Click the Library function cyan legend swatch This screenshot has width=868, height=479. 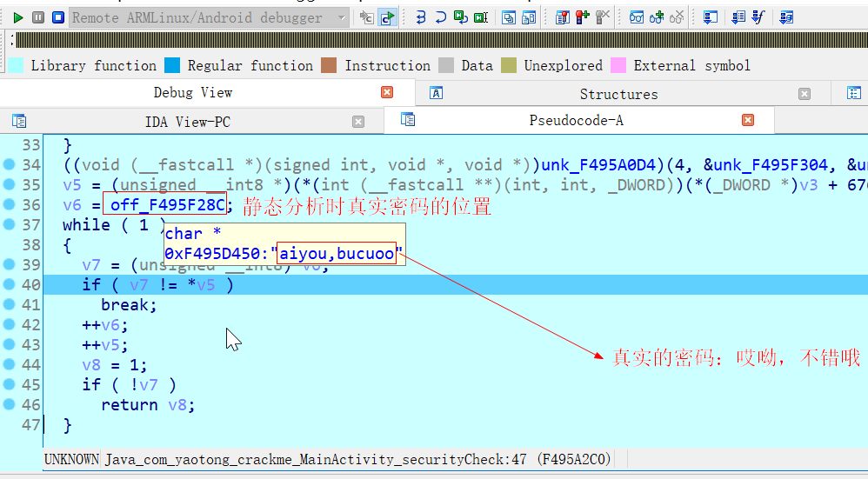click(16, 65)
